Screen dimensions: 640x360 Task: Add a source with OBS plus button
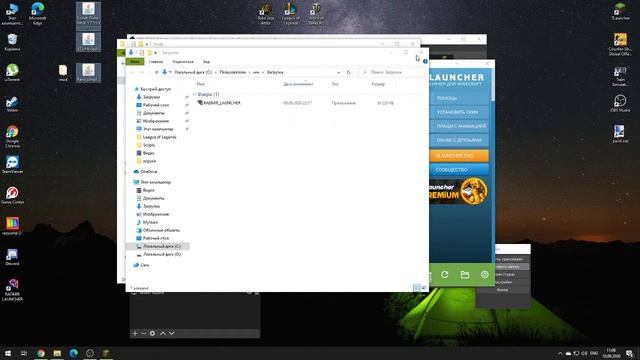pyautogui.click(x=135, y=333)
